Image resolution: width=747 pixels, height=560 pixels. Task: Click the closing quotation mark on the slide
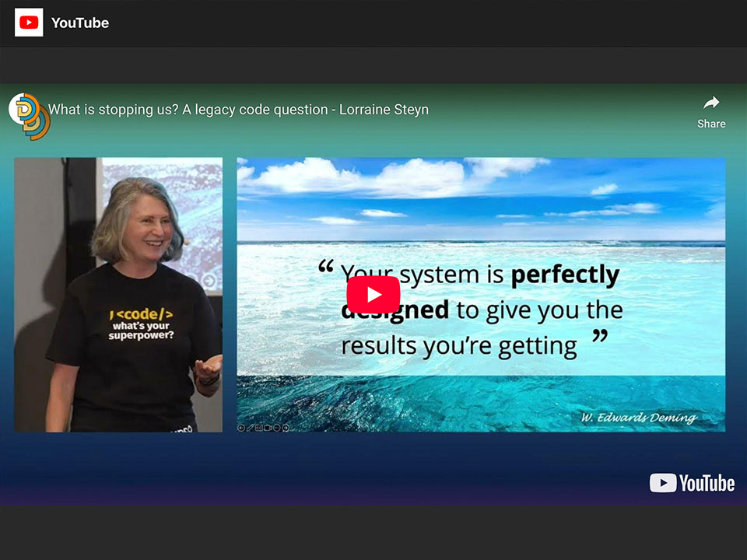(x=599, y=338)
